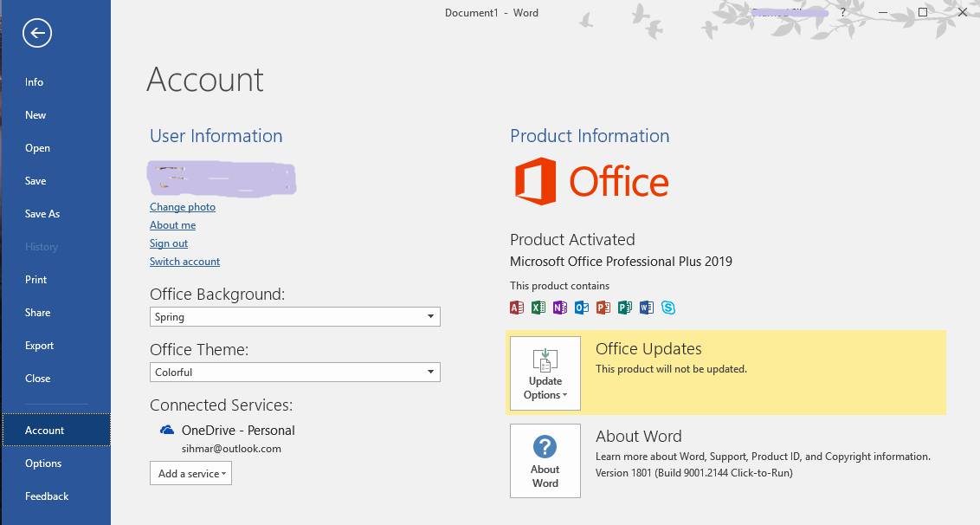Click 'This product will not be updated.'
This screenshot has height=525, width=980.
671,369
